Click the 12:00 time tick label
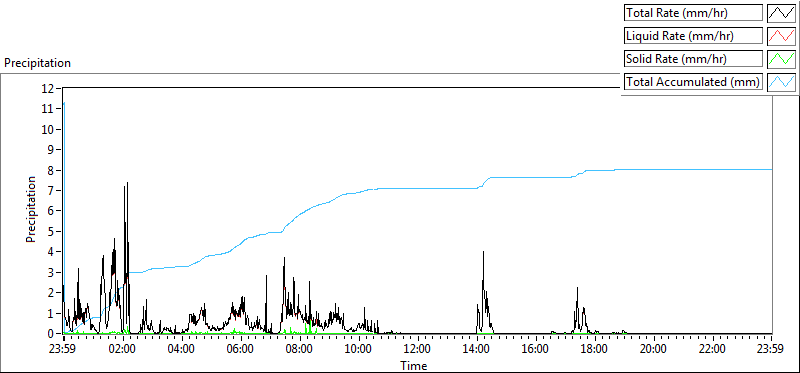Viewport: 800px width, 373px height. tap(418, 350)
